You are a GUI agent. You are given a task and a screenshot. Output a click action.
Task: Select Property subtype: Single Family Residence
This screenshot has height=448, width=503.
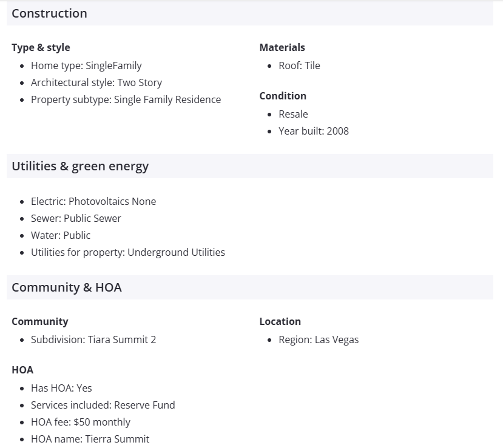[126, 99]
